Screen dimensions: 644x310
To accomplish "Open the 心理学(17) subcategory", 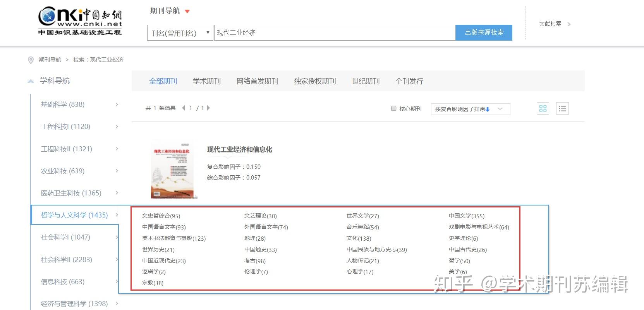I will (x=360, y=272).
